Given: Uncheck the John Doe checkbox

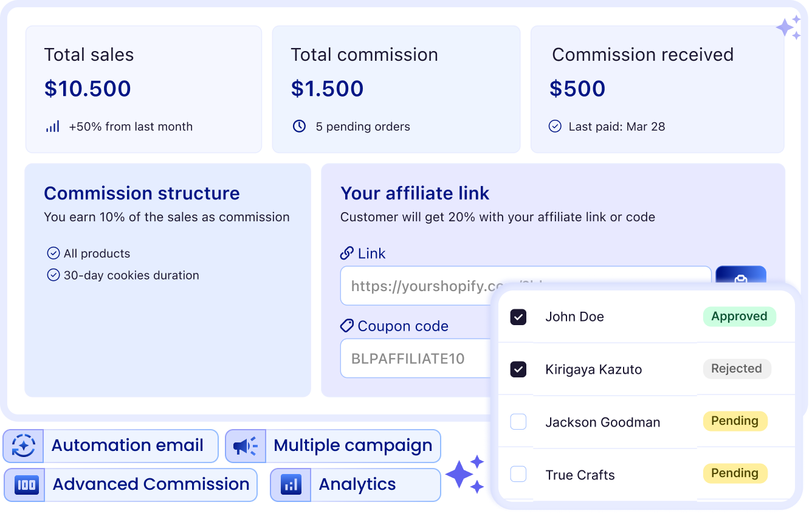Looking at the screenshot, I should pyautogui.click(x=518, y=317).
